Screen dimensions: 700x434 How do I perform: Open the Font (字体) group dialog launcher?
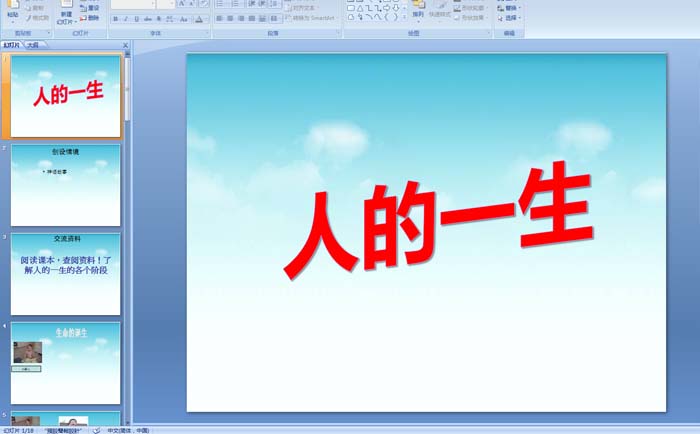coord(207,33)
